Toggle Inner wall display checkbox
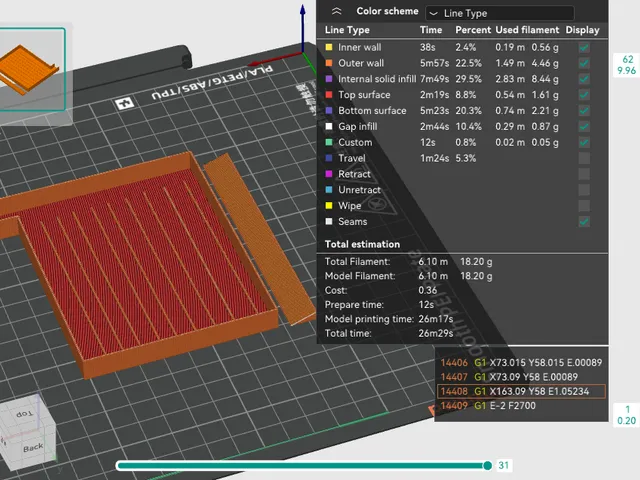The width and height of the screenshot is (640, 480). [x=584, y=47]
